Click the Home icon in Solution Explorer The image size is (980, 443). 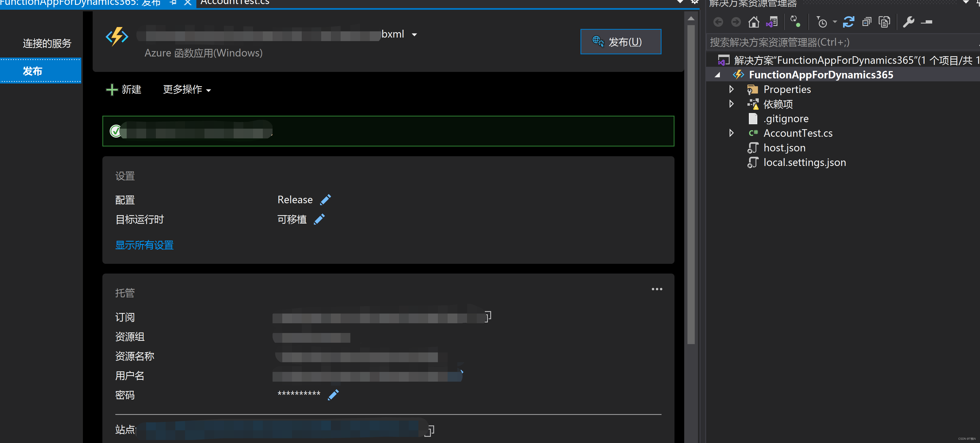[x=754, y=22]
